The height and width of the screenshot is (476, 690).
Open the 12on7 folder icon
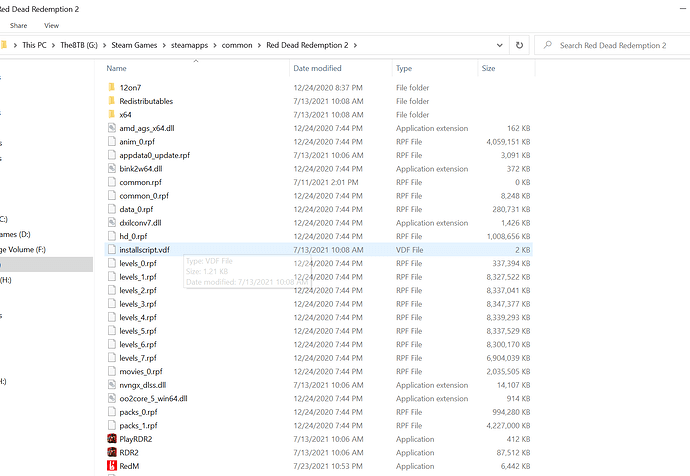112,87
